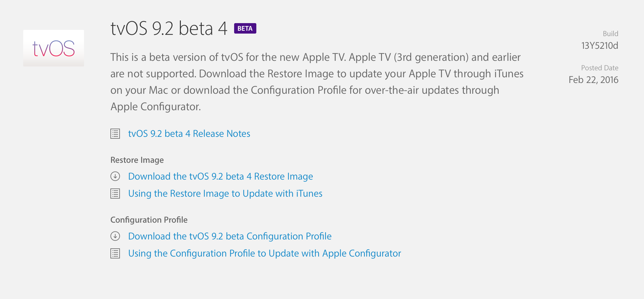Click the tvOS 9.2 beta 4 heading
644x299 pixels.
point(169,29)
